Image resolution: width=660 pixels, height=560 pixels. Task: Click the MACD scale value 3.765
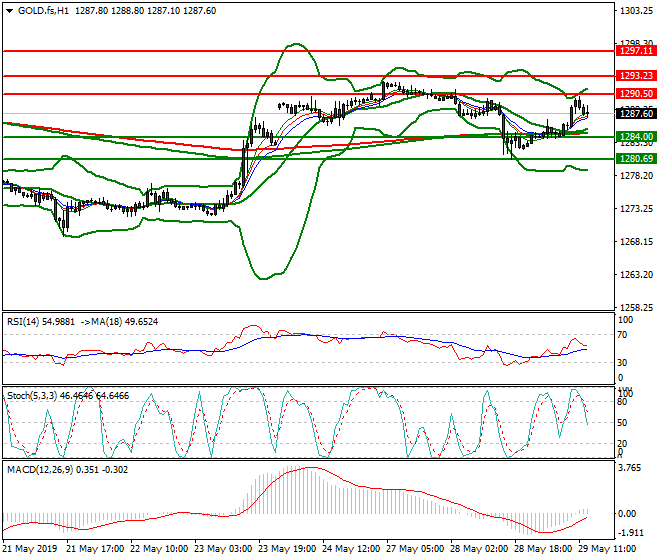pos(631,468)
